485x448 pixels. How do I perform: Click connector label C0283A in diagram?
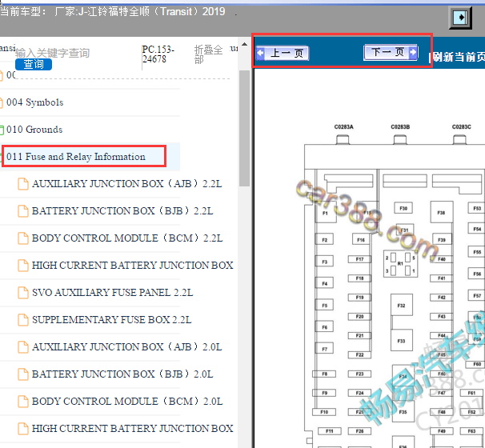click(343, 126)
